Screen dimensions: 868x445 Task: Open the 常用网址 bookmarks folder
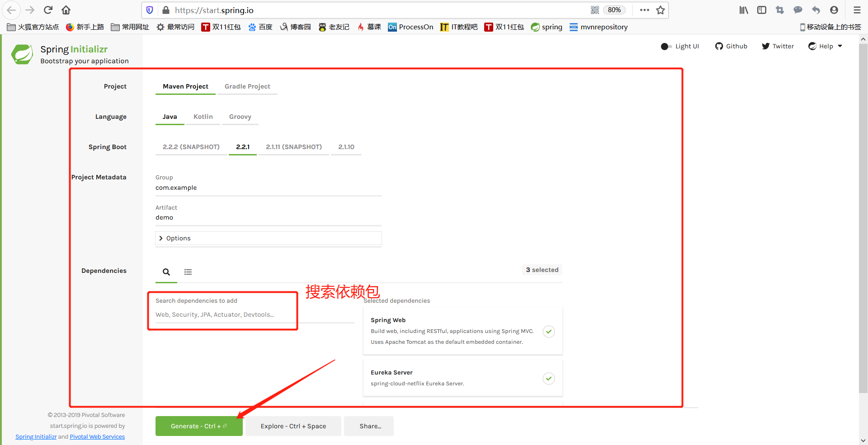pos(130,27)
